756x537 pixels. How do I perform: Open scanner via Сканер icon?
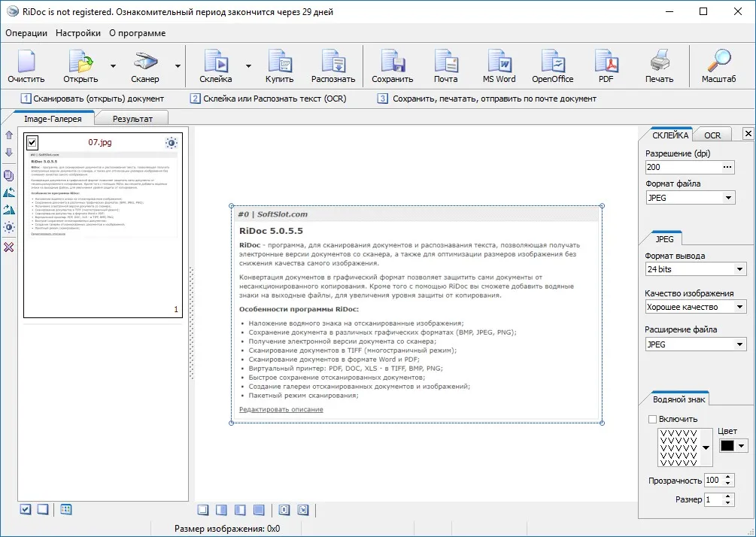[x=144, y=66]
